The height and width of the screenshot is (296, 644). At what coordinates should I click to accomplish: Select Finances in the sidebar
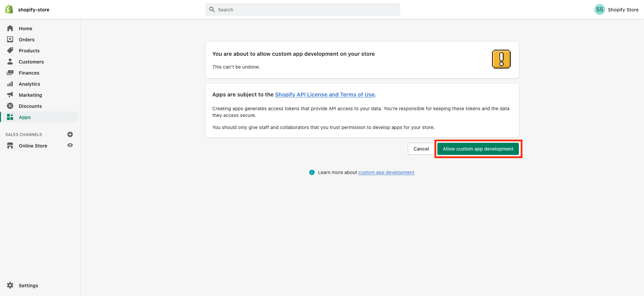29,73
